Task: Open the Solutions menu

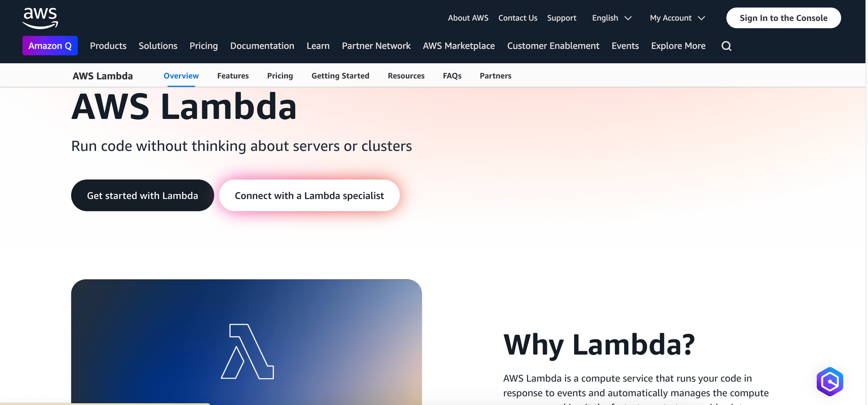Action: (x=158, y=46)
